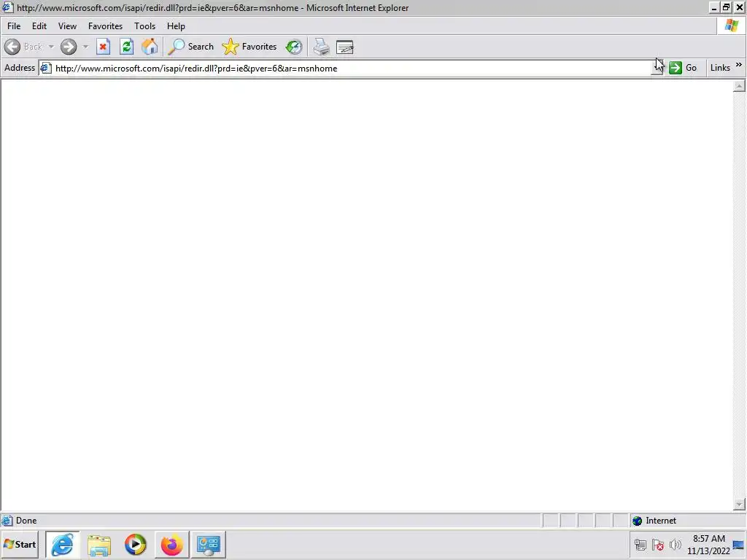Expand Links toolbar double-chevron
The height and width of the screenshot is (560, 747).
[739, 65]
